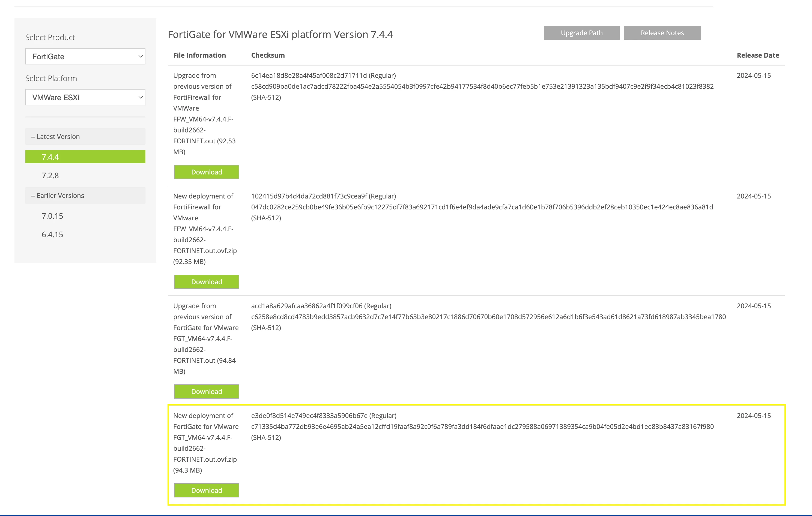Viewport: 812px width, 516px height.
Task: Click the FGT ovf.zip new deployment description
Action: 206,443
